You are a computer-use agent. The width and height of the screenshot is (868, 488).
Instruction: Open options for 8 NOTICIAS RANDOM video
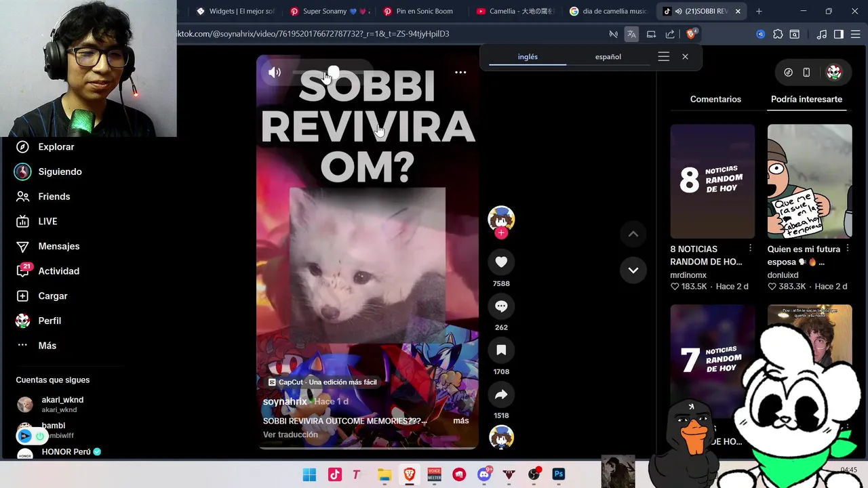[750, 249]
